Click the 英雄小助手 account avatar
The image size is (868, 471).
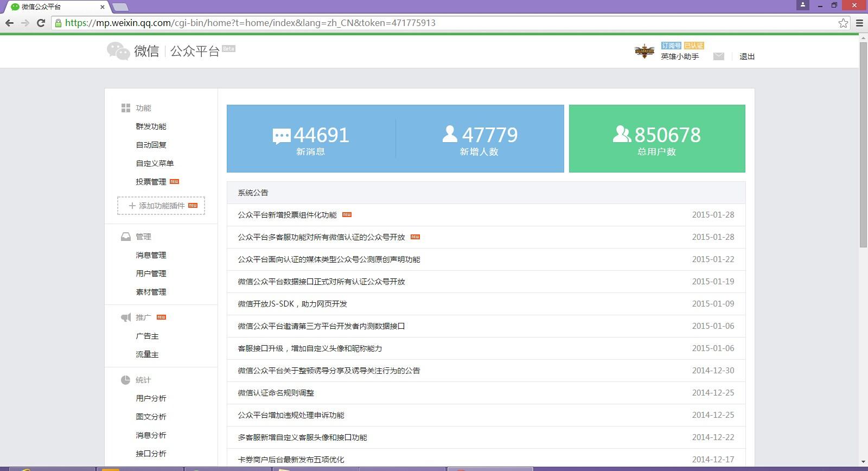tap(644, 52)
